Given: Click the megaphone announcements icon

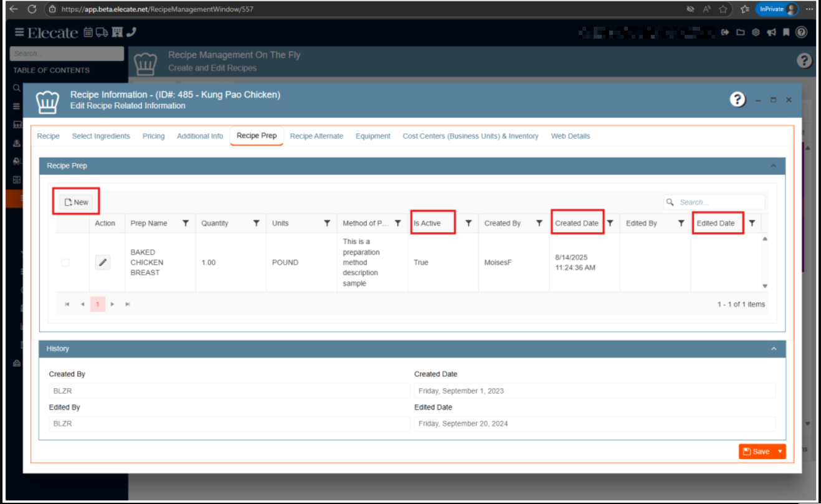Looking at the screenshot, I should [771, 32].
